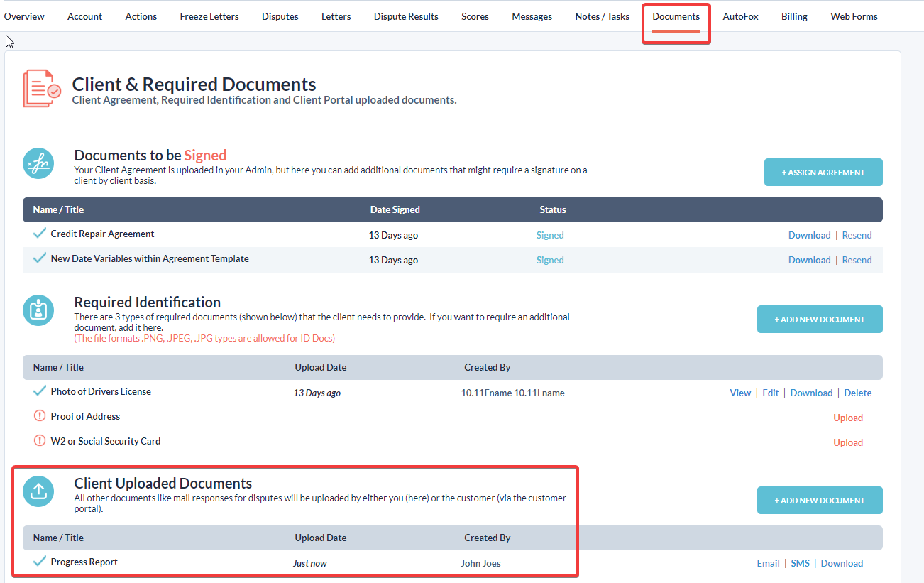Screen dimensions: 924x583
Task: Click the warning icon next to W2 or Social Security Card
Action: tap(40, 441)
